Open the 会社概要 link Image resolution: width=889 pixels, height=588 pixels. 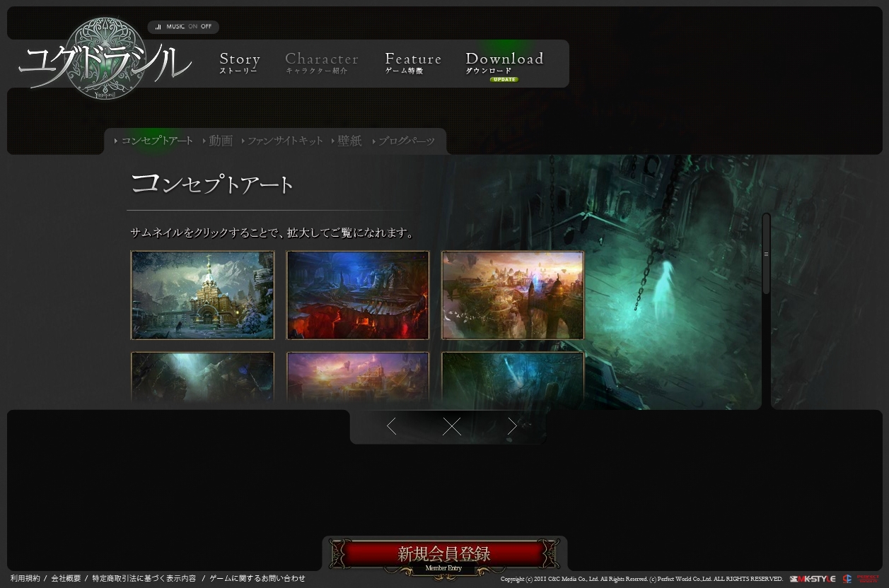tap(66, 578)
